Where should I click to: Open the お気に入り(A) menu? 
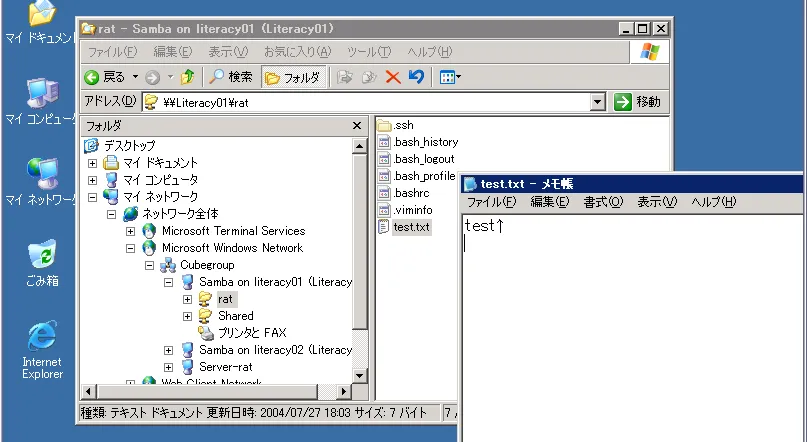click(297, 52)
